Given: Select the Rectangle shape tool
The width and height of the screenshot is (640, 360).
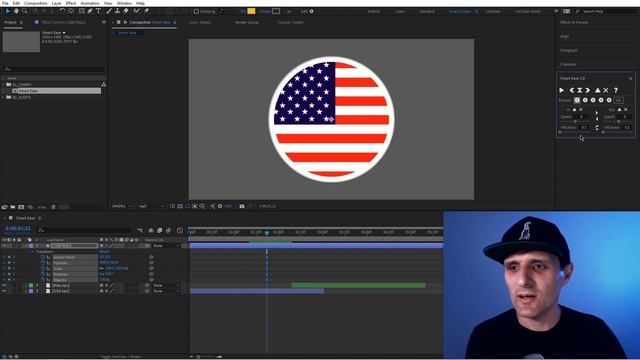Looking at the screenshot, I should (82, 11).
